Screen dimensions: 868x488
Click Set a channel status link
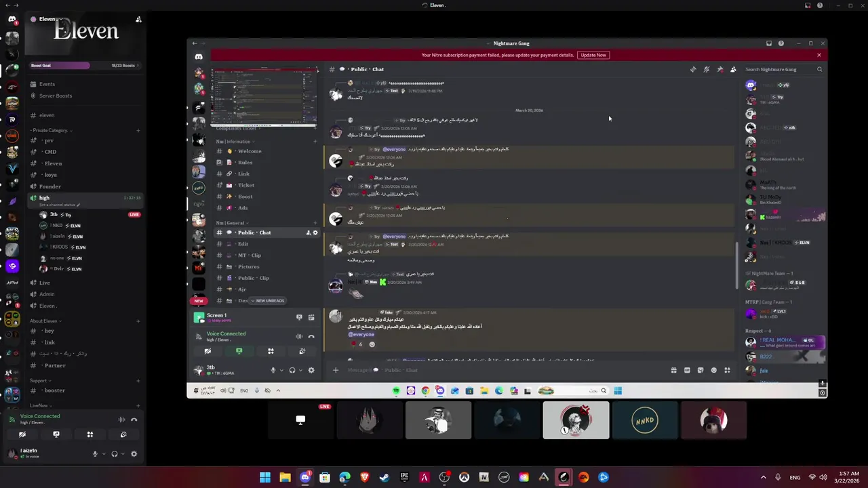pyautogui.click(x=58, y=205)
